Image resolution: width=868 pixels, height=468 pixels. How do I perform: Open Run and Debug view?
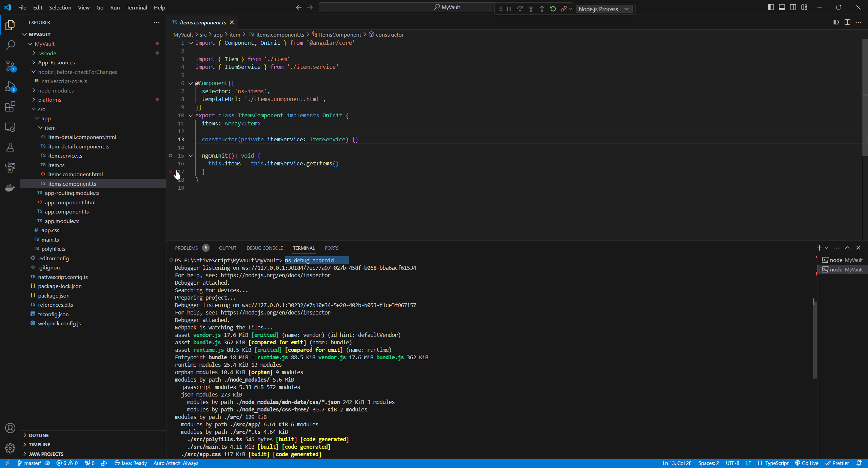10,86
